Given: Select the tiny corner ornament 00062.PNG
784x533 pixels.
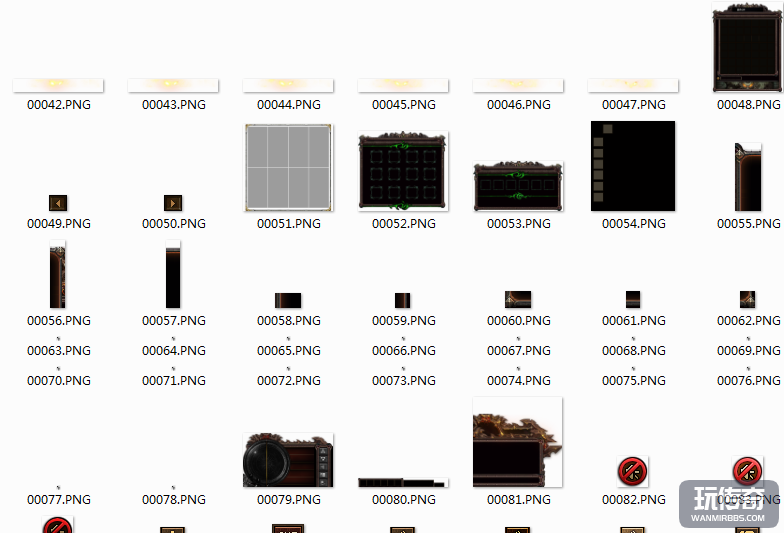Looking at the screenshot, I should (x=748, y=300).
